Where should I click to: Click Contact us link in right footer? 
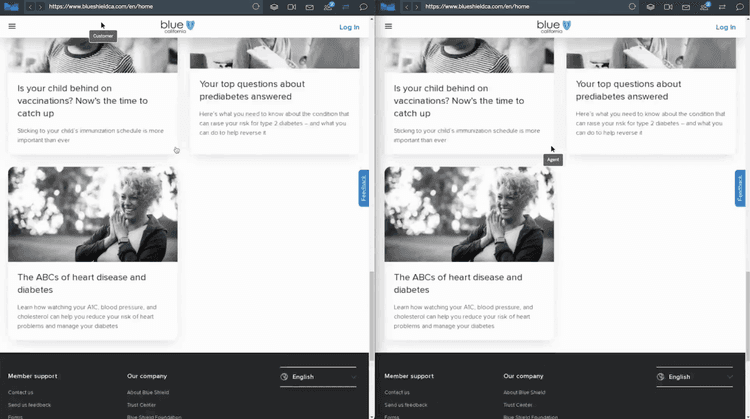pyautogui.click(x=397, y=392)
